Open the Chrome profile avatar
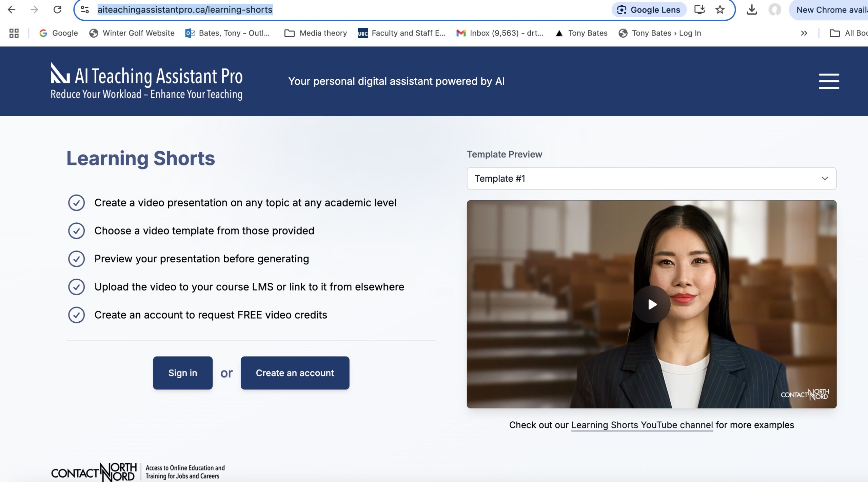868x482 pixels. tap(774, 9)
